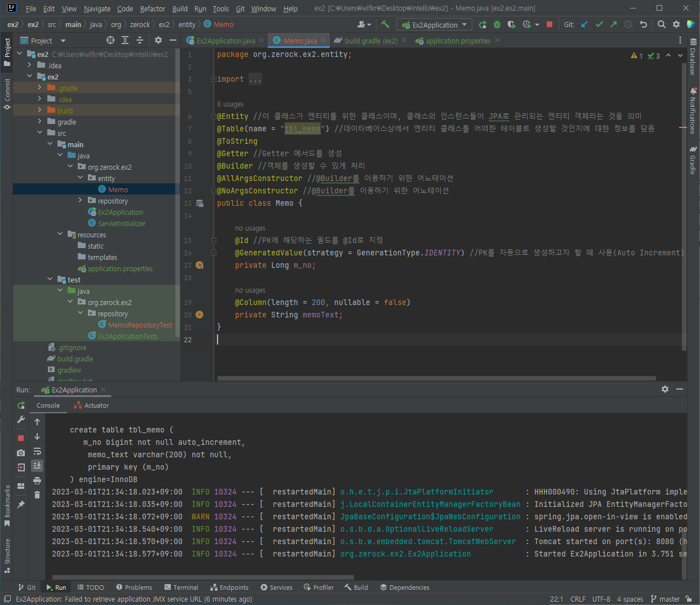The image size is (700, 605).
Task: Collapse the resources folder node
Action: (60, 234)
